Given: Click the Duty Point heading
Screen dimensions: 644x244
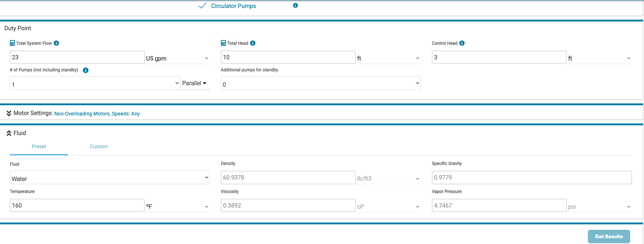Looking at the screenshot, I should point(17,28).
